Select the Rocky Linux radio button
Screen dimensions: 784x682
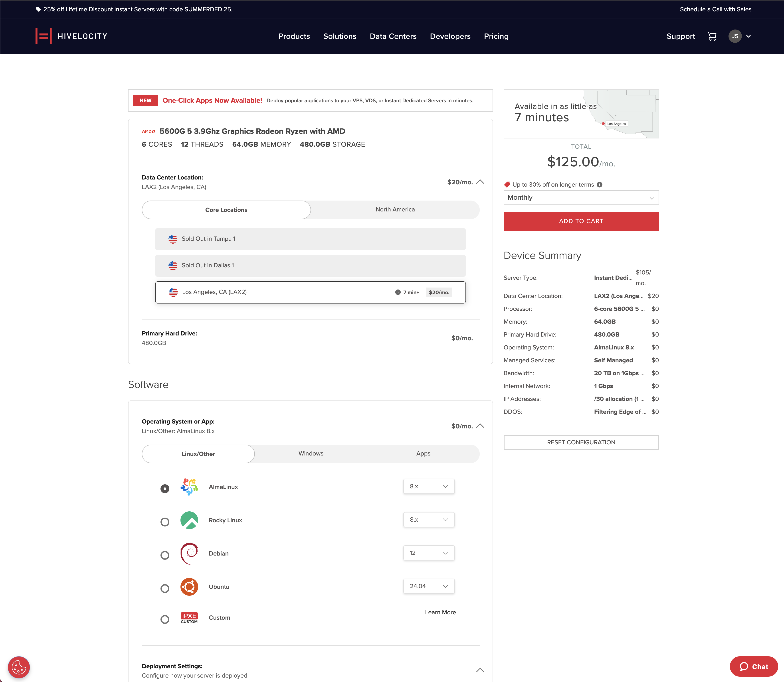pyautogui.click(x=165, y=522)
